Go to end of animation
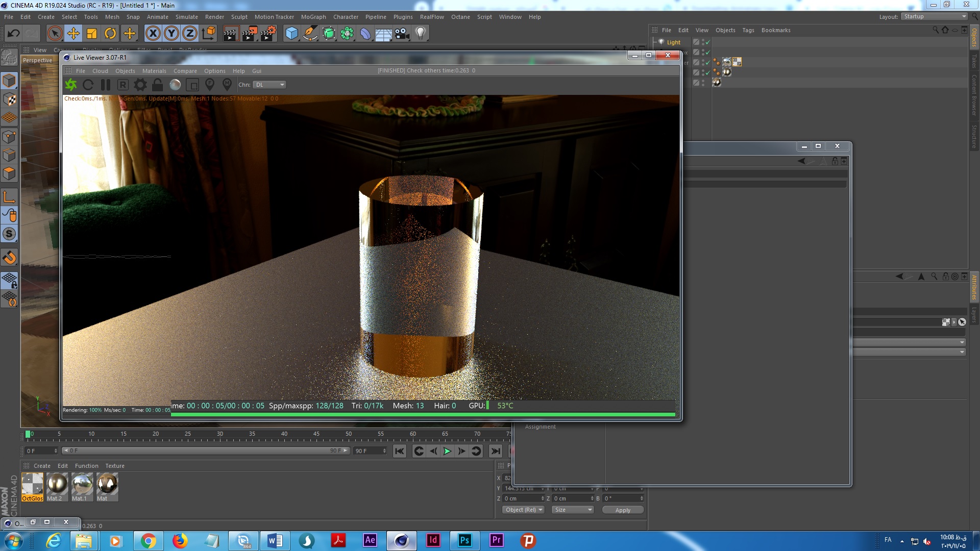 [495, 451]
